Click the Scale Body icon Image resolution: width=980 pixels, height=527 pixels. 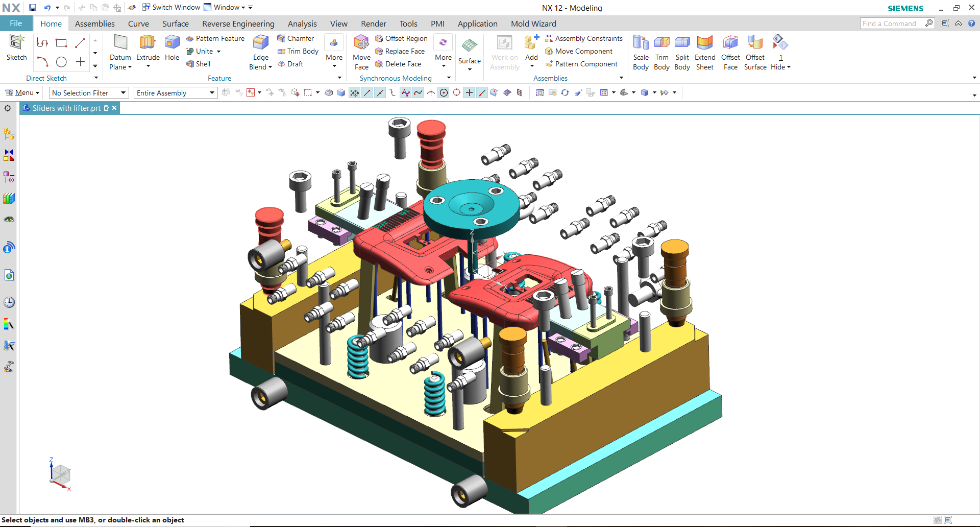click(641, 43)
